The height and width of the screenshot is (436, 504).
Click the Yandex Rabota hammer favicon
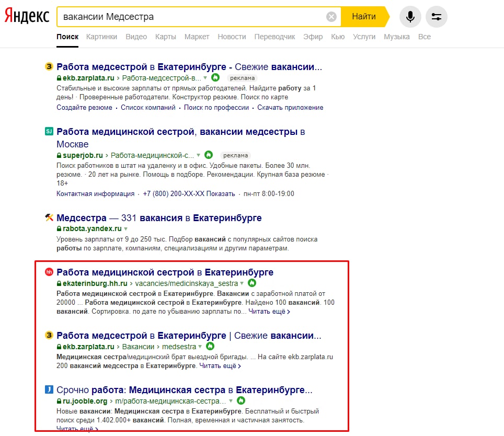(x=49, y=217)
